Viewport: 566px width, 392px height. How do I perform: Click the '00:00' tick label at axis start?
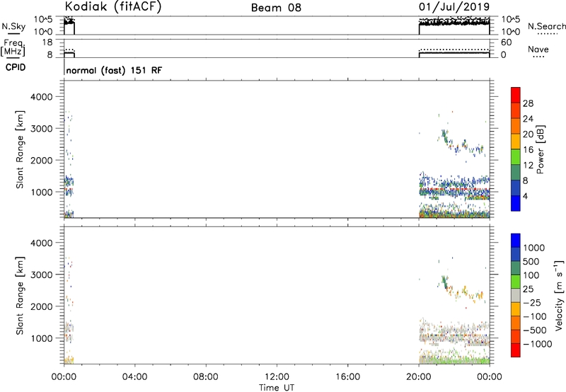click(64, 377)
